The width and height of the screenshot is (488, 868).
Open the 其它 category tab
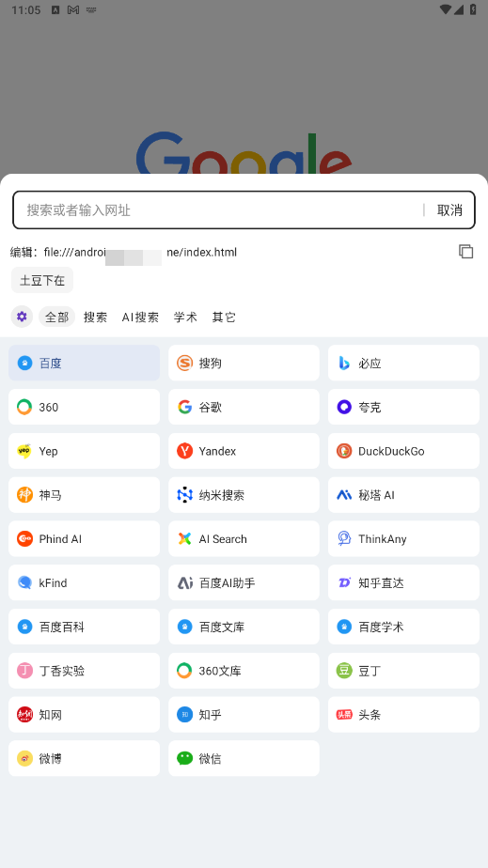pyautogui.click(x=224, y=317)
